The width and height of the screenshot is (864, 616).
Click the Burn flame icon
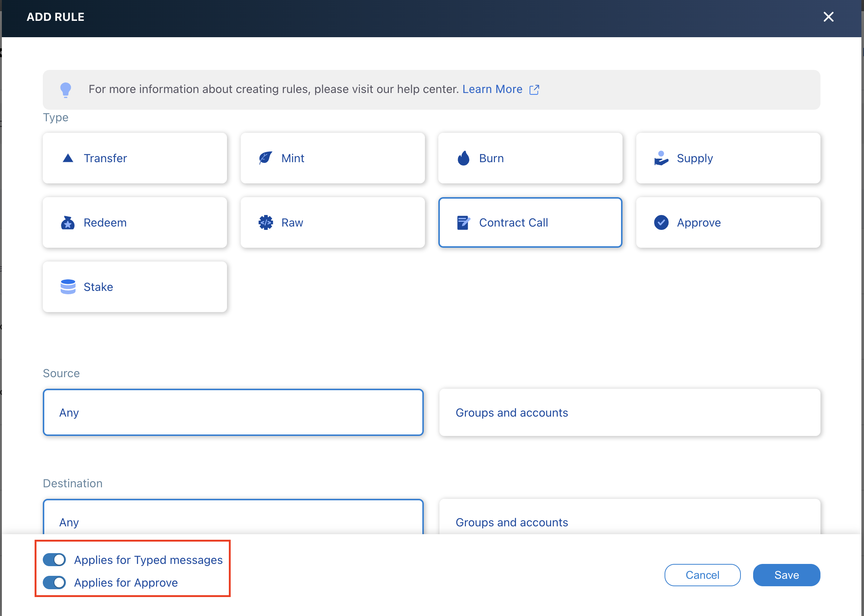coord(463,158)
